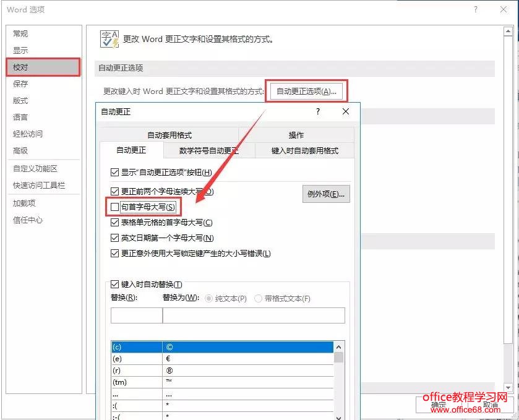This screenshot has height=420, width=519.
Task: Toggle 表格单元格的首字母大写 checkbox
Action: [114, 223]
